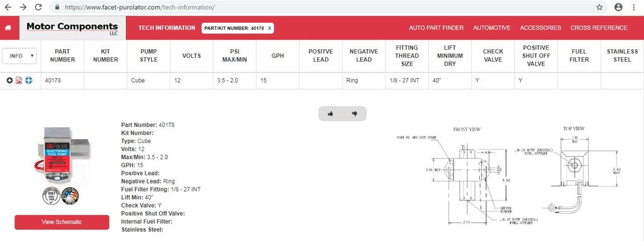
Task: Open Auto Part Finder menu item
Action: [436, 28]
